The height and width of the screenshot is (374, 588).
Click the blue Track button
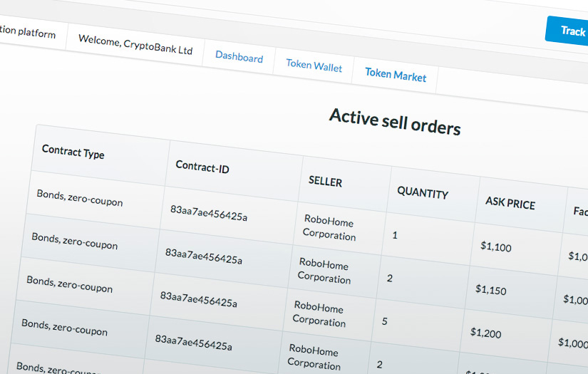[x=572, y=31]
